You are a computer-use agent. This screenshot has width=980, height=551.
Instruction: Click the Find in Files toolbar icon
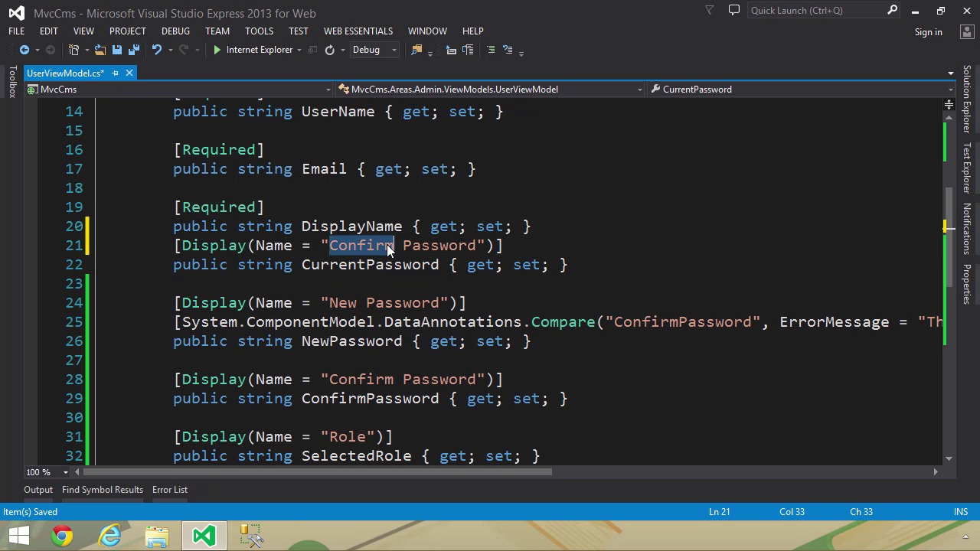[x=416, y=50]
